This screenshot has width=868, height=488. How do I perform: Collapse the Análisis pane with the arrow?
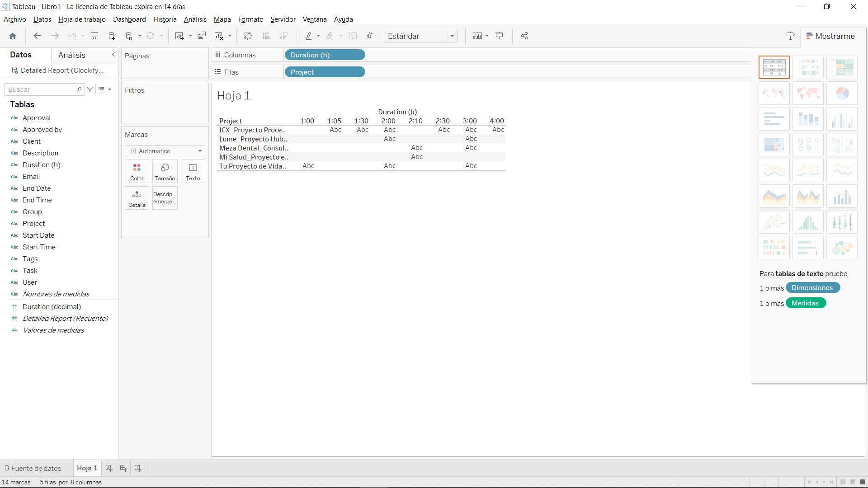(x=113, y=55)
